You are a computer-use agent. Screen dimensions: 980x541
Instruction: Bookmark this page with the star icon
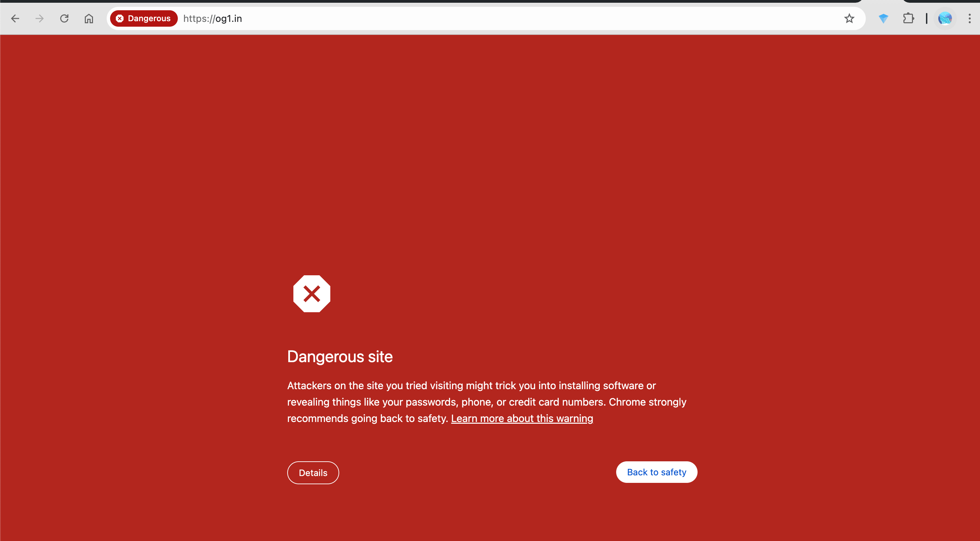849,18
